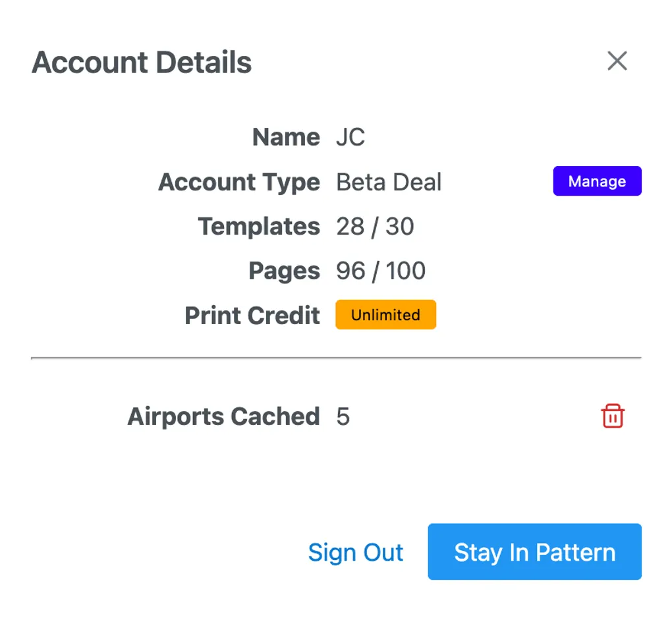672x620 pixels.
Task: Select the Account Type label
Action: tap(239, 182)
